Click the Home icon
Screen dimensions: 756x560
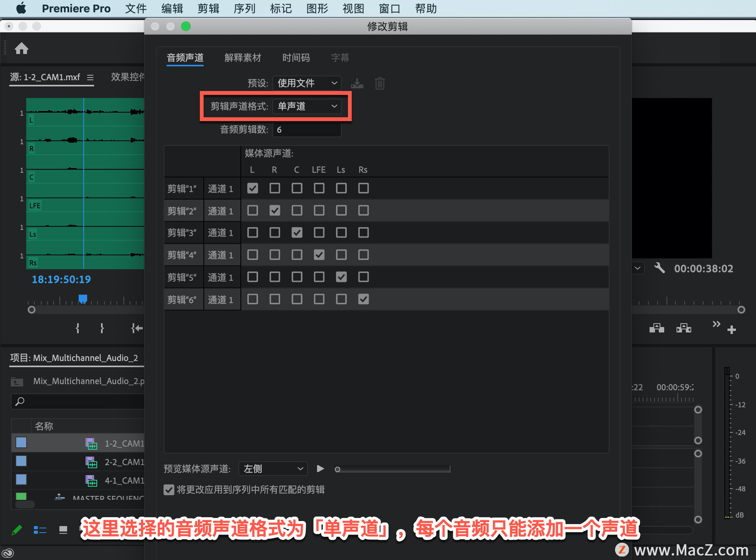click(x=22, y=48)
